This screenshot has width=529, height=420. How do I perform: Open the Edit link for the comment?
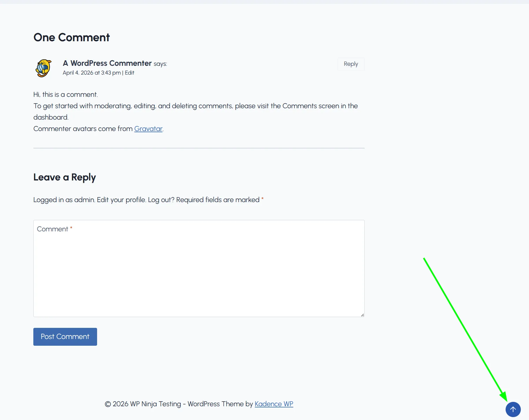129,73
